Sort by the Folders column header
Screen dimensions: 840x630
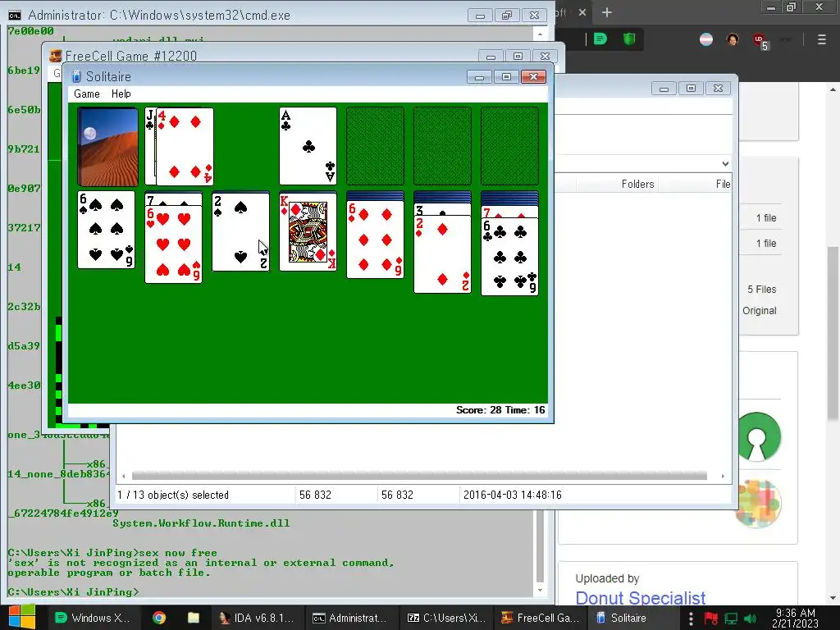[x=637, y=185]
